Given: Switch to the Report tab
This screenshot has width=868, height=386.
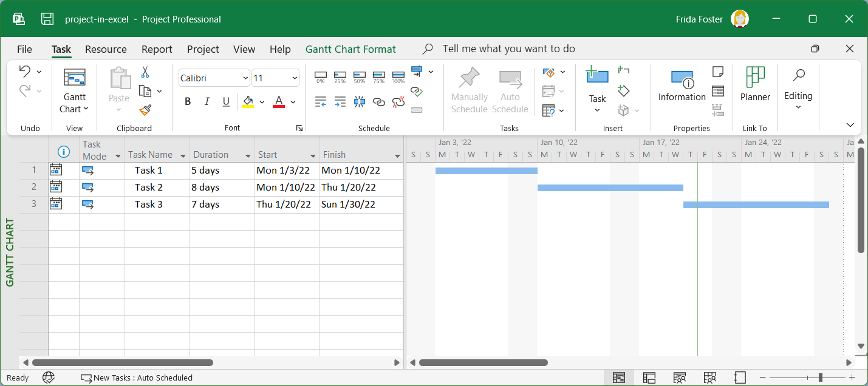Looking at the screenshot, I should pos(157,49).
